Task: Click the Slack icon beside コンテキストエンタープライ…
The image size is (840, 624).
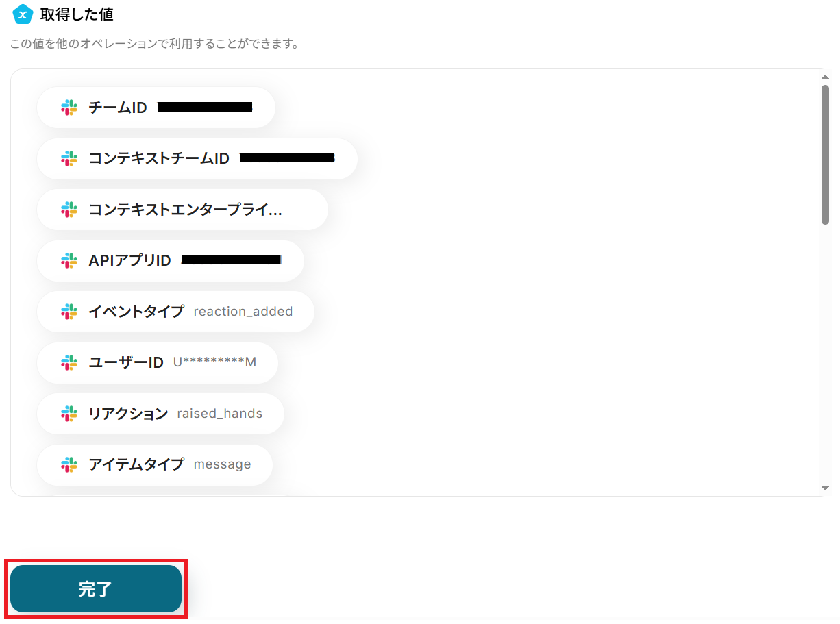Action: click(x=69, y=210)
